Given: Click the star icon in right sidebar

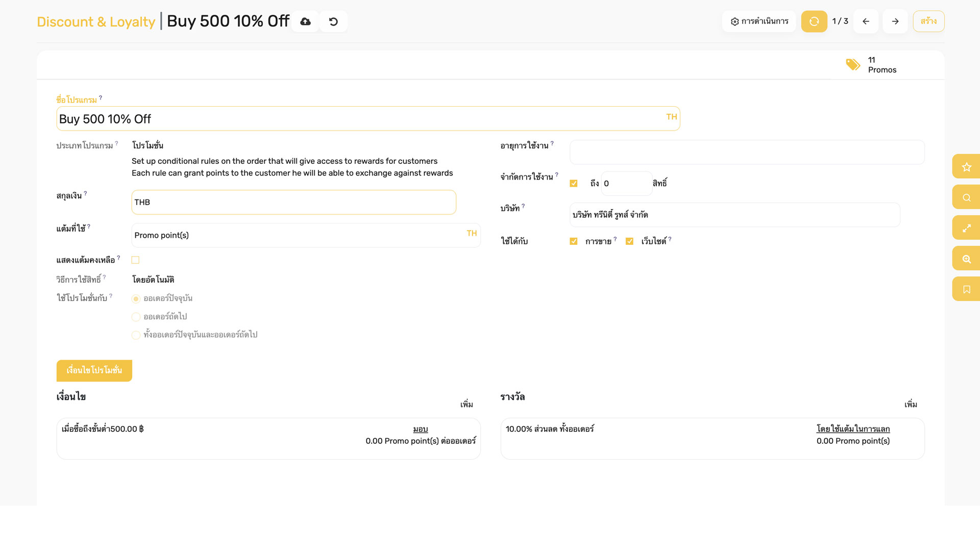Looking at the screenshot, I should (966, 167).
